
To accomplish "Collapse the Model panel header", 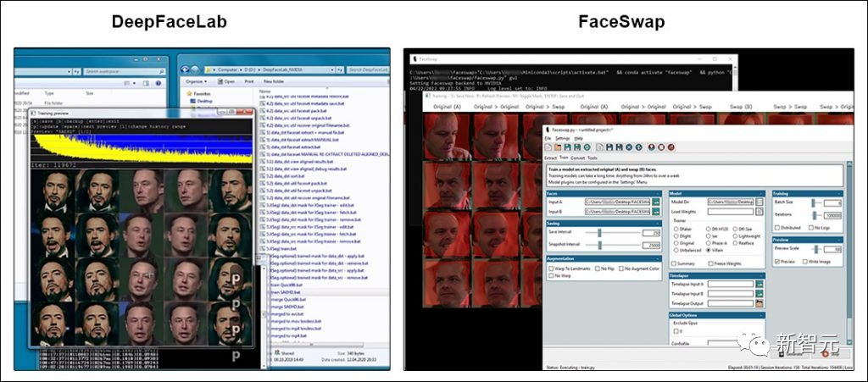I will (717, 193).
